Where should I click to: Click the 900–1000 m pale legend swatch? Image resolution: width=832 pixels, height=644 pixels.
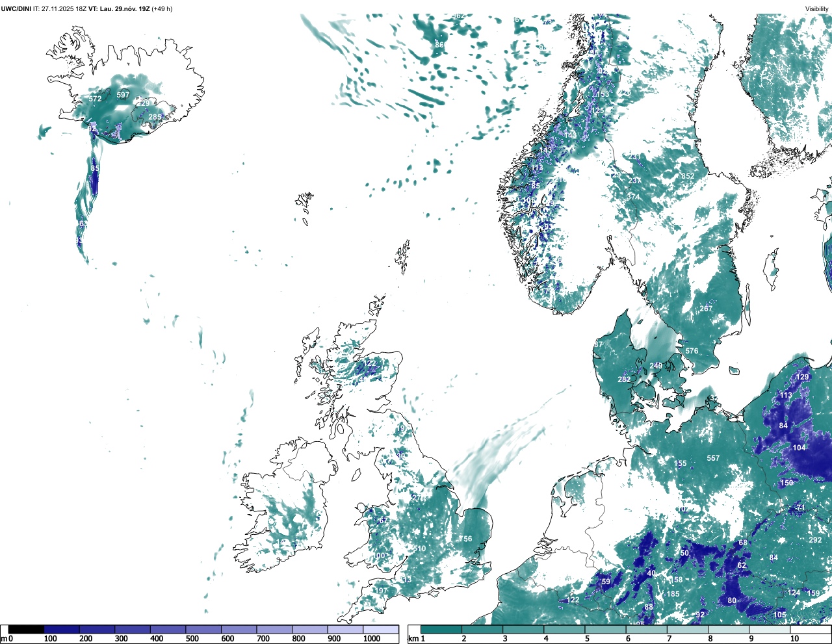point(345,630)
